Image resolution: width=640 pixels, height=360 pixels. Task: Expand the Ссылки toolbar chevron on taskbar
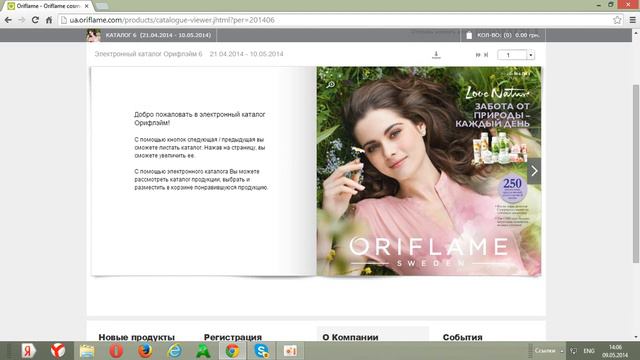562,351
